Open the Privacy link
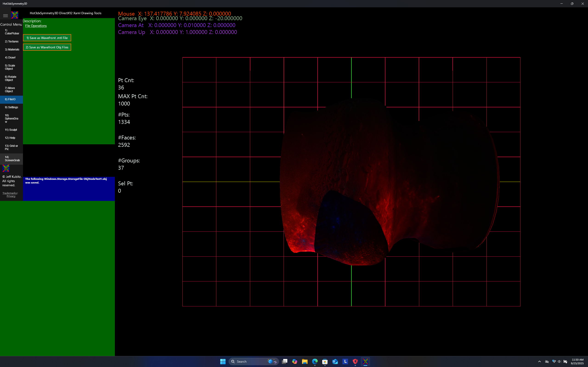The height and width of the screenshot is (367, 588). point(11,196)
